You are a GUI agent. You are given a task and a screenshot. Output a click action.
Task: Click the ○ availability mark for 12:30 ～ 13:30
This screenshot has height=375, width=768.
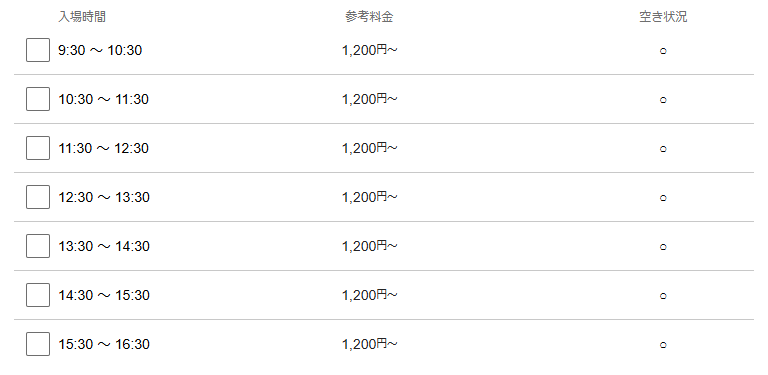663,198
